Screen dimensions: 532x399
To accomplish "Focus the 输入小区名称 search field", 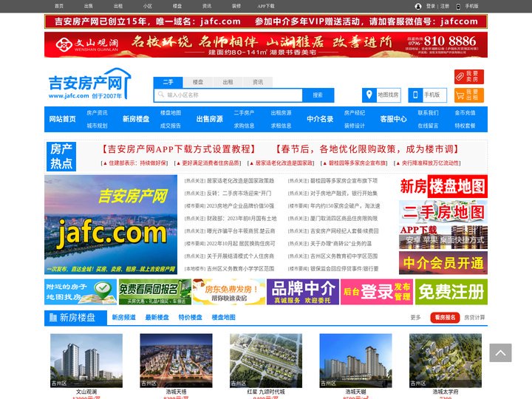I will tap(228, 95).
